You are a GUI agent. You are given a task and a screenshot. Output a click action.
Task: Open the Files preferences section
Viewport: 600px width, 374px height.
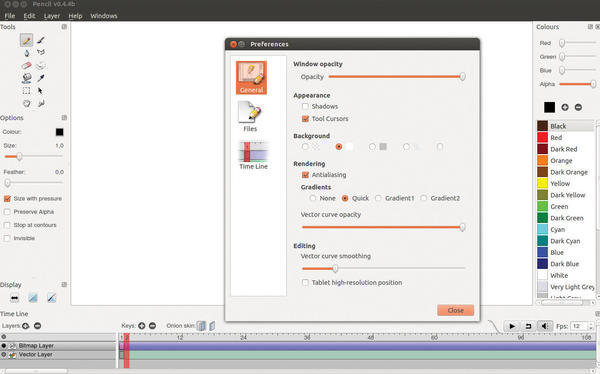(250, 116)
